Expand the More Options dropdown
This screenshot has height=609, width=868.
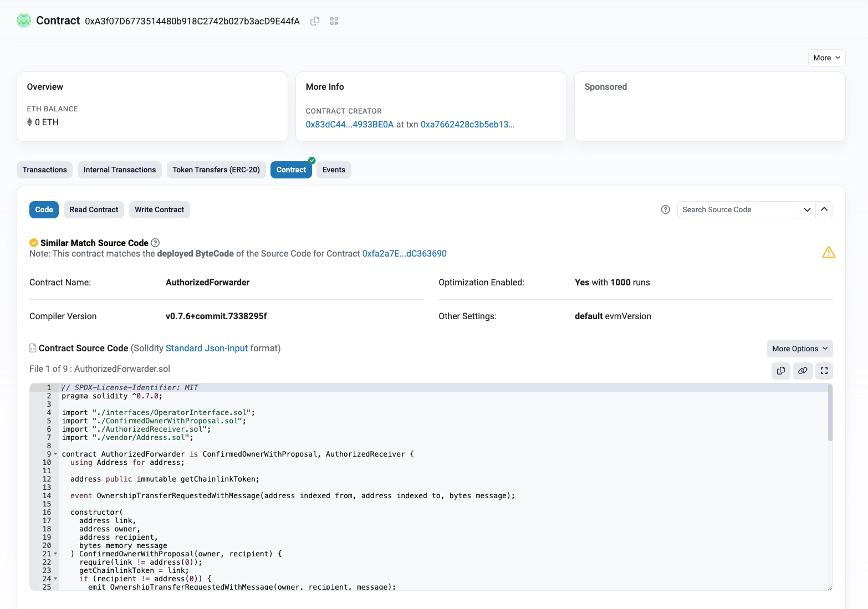(799, 349)
